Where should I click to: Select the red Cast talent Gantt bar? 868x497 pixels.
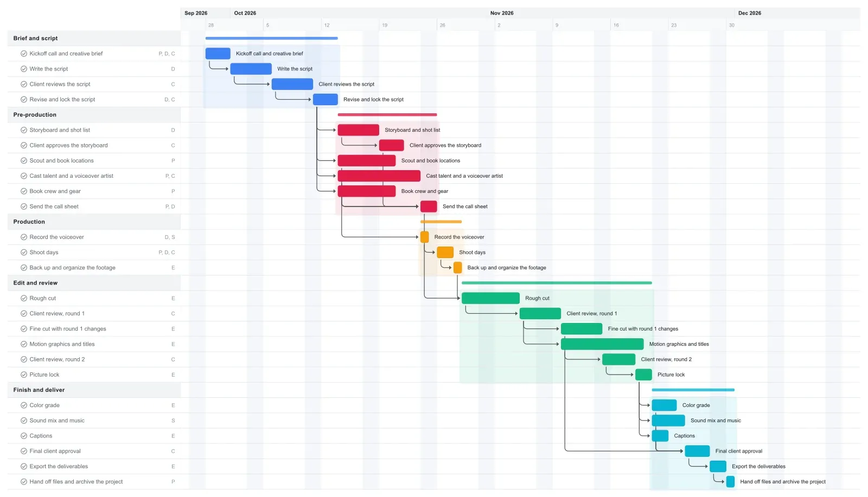point(379,176)
